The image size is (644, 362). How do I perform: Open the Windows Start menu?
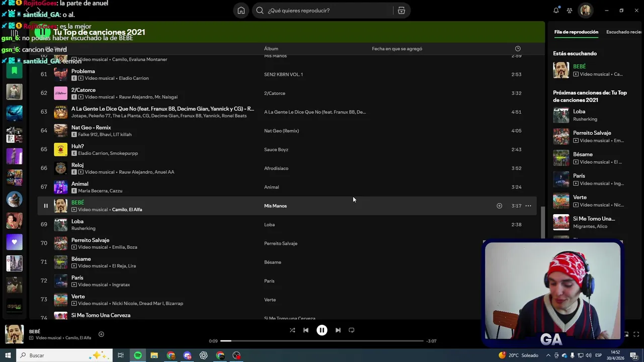coord(8,355)
